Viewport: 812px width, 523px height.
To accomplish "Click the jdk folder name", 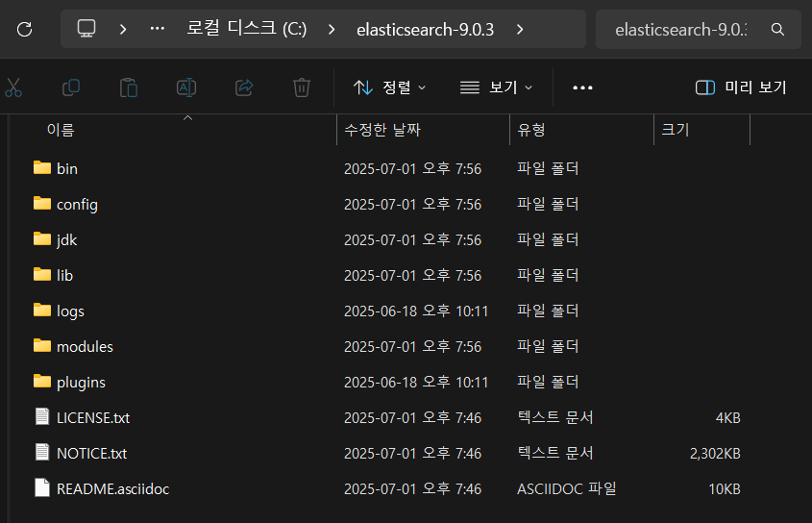I will coord(67,240).
